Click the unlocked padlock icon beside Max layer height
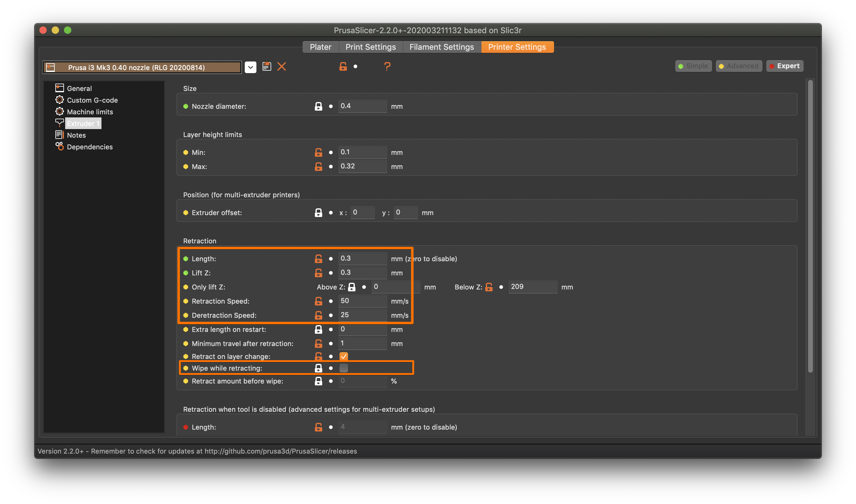The height and width of the screenshot is (504, 856). click(x=318, y=167)
